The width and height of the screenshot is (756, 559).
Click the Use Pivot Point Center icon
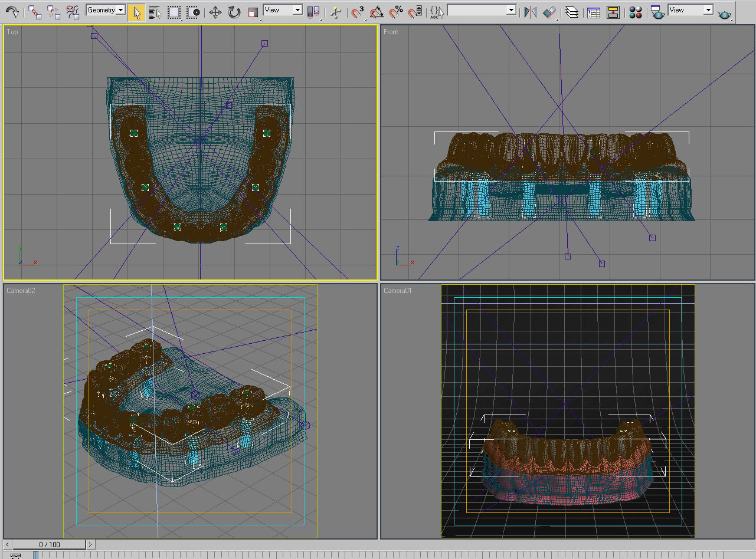coord(313,12)
